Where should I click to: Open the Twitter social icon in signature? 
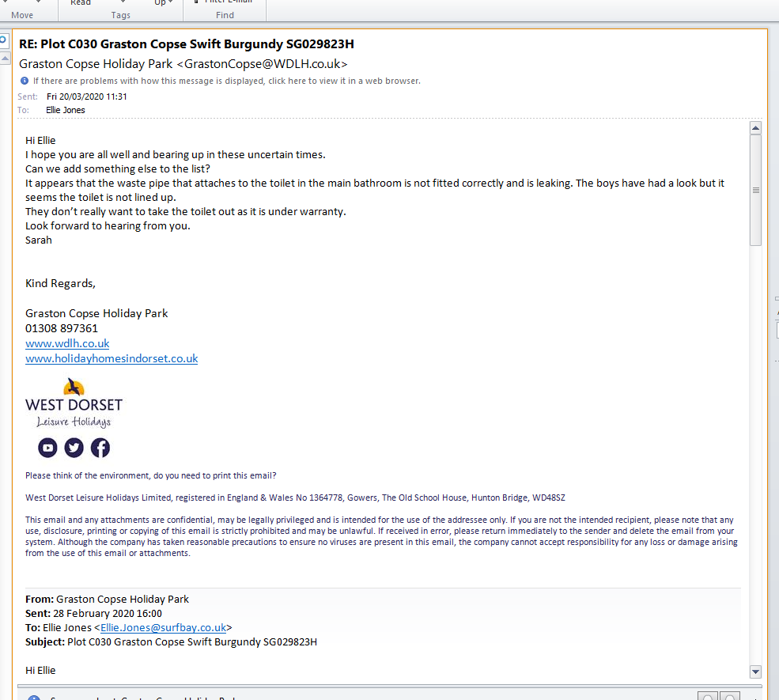(x=74, y=448)
